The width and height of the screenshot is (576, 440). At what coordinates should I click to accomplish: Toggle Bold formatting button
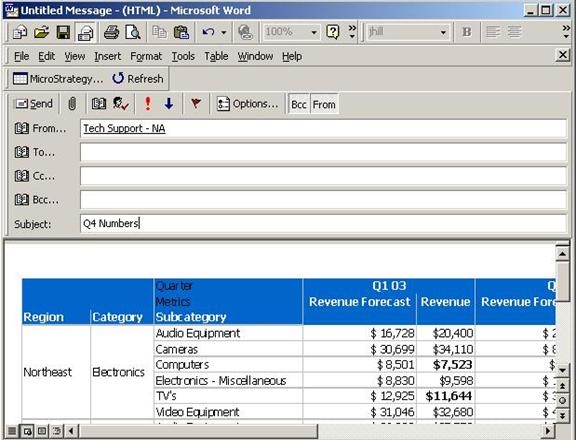(467, 32)
